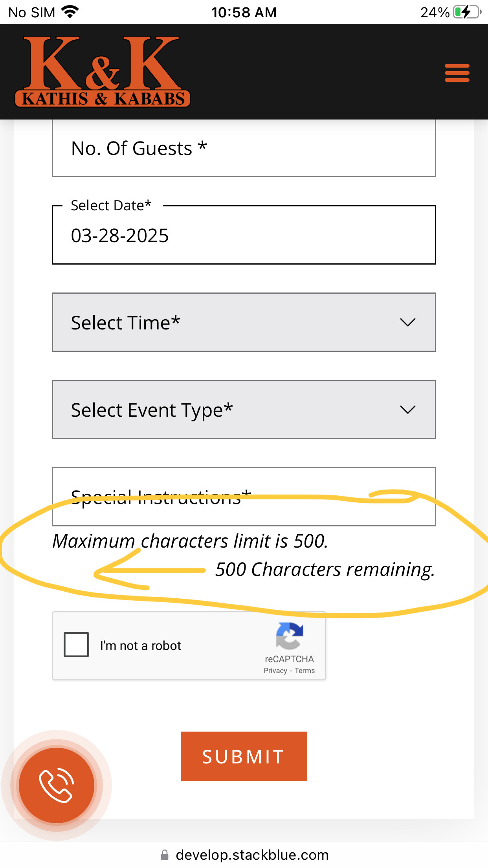Viewport: 488px width, 868px height.
Task: Open the reCAPTCHA Privacy link
Action: tap(275, 671)
